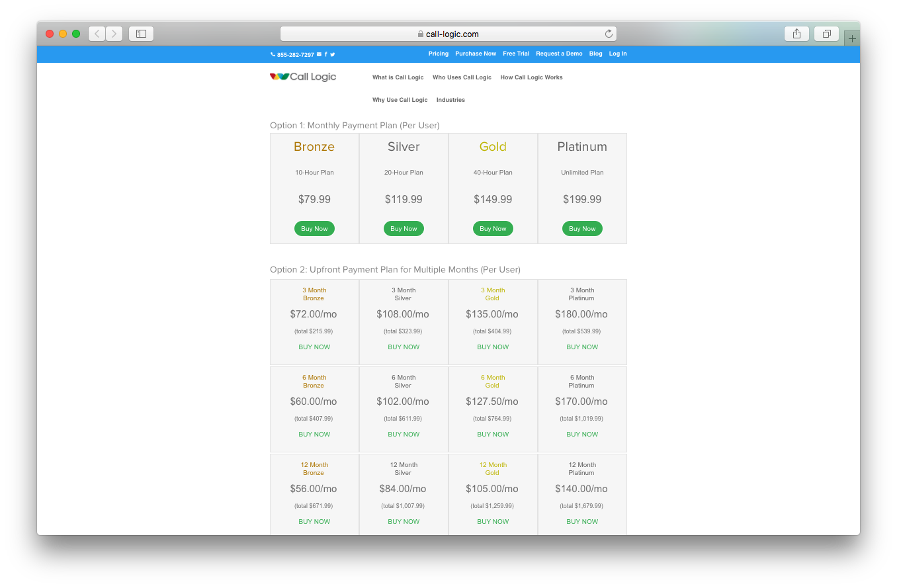Click the $135.00/mo price text

pyautogui.click(x=492, y=314)
